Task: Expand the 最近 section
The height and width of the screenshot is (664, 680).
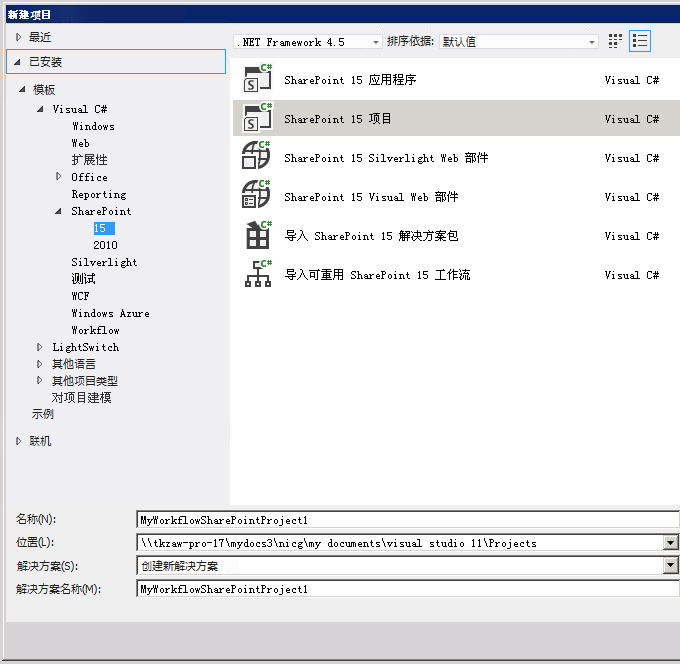Action: (18, 37)
